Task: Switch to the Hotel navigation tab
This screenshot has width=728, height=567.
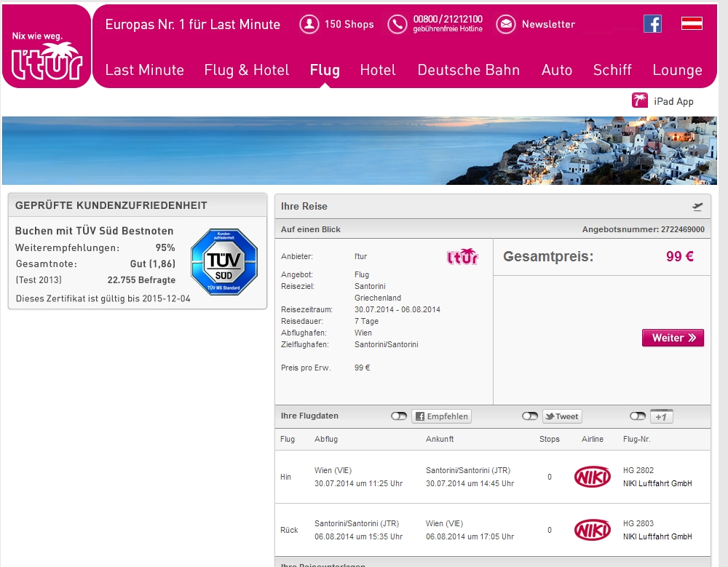Action: point(378,70)
